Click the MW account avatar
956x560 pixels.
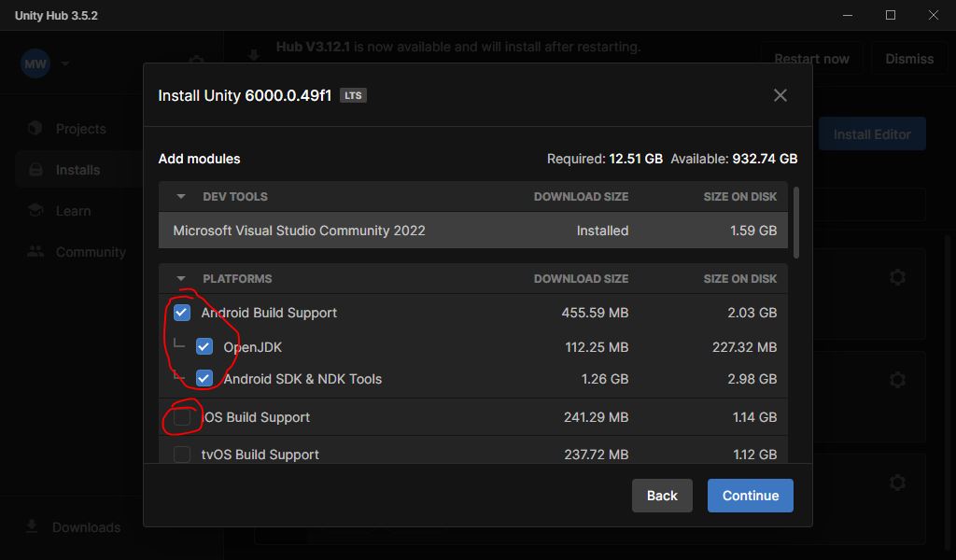coord(35,63)
